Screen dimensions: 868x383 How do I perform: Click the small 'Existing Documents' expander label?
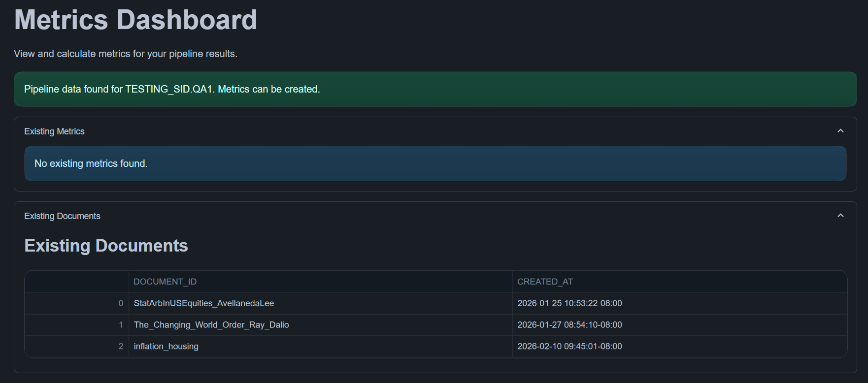[62, 216]
